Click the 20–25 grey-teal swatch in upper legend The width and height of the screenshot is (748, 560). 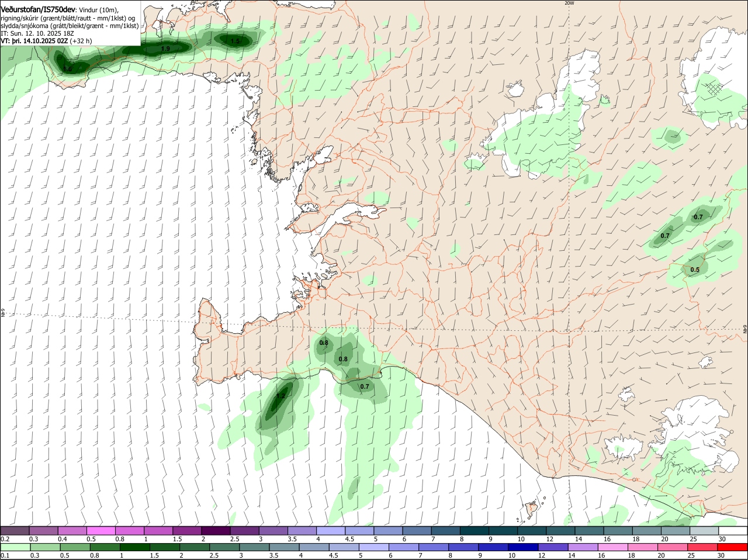(676, 530)
